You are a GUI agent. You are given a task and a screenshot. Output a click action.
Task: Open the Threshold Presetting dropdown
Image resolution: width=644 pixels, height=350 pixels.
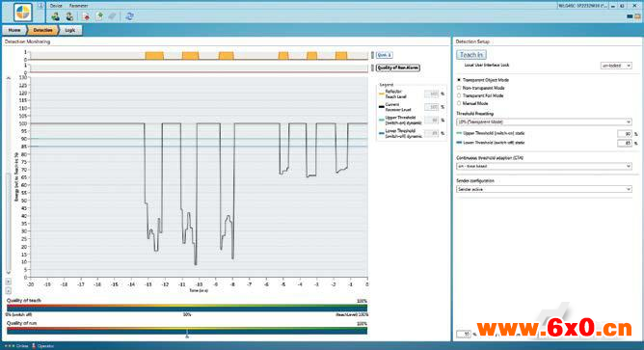(x=544, y=122)
